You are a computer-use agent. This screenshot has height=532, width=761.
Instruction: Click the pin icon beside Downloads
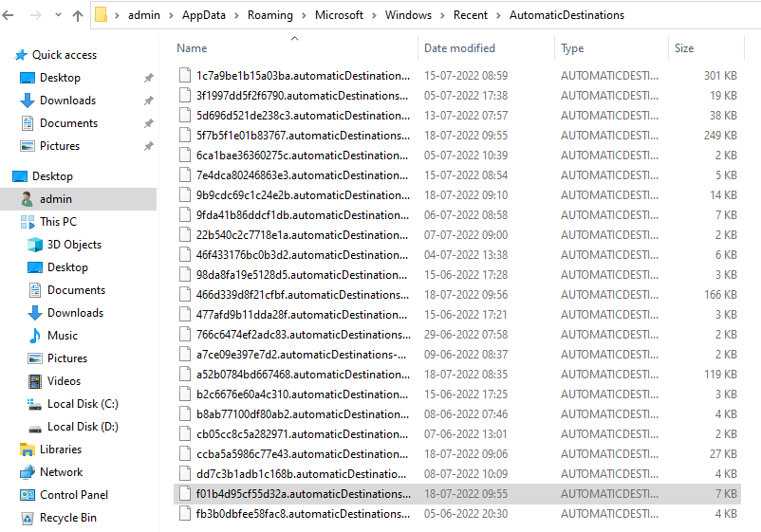point(149,101)
